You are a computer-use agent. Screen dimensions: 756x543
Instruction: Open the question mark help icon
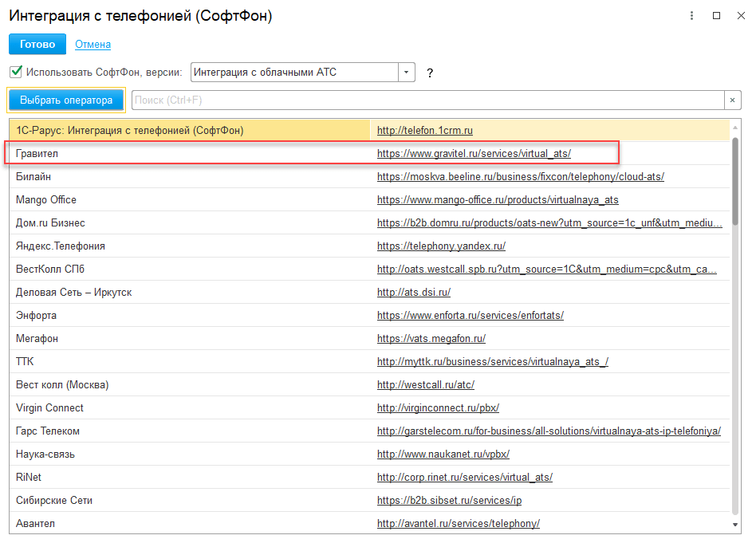click(430, 73)
